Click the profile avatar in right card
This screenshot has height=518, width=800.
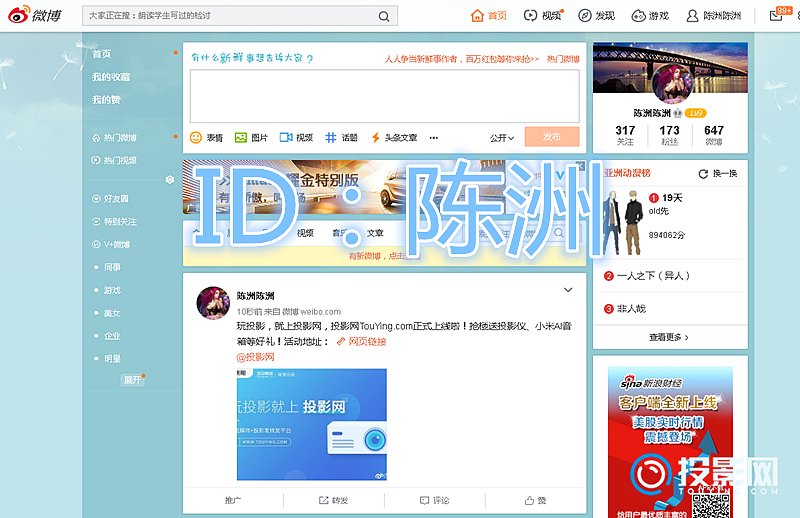pyautogui.click(x=672, y=83)
